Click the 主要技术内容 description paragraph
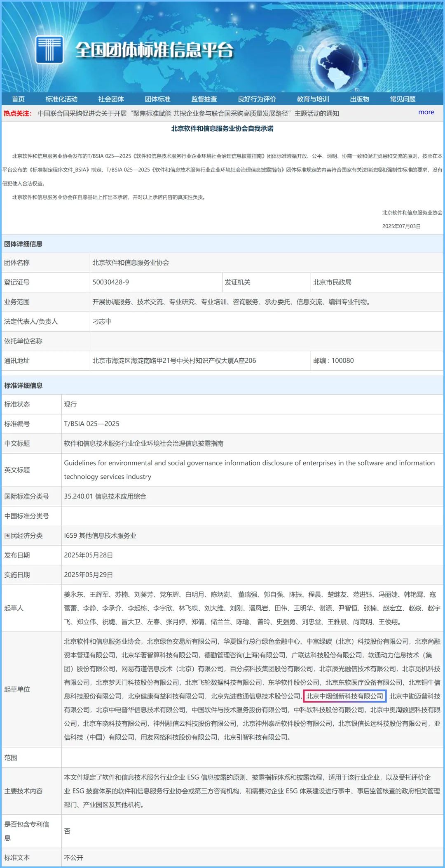 (x=252, y=791)
